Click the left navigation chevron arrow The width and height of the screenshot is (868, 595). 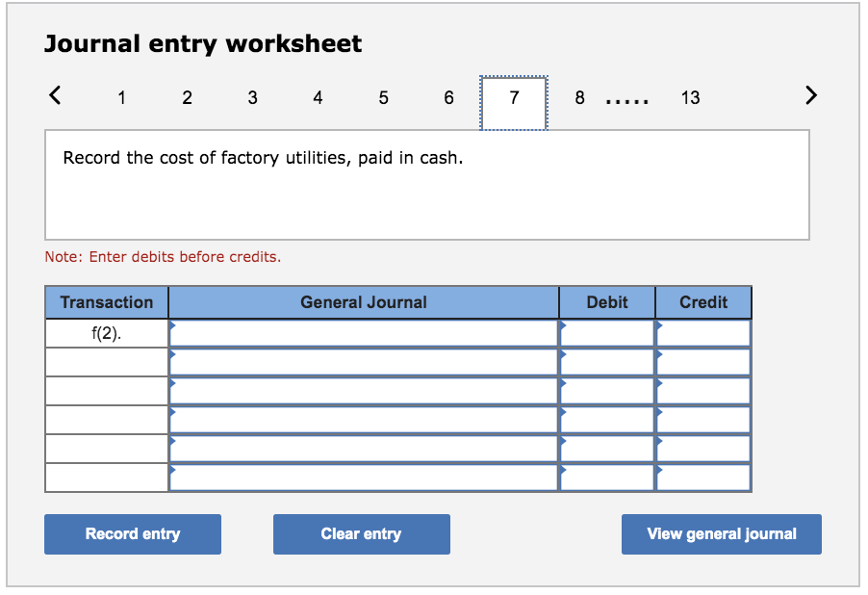[54, 95]
